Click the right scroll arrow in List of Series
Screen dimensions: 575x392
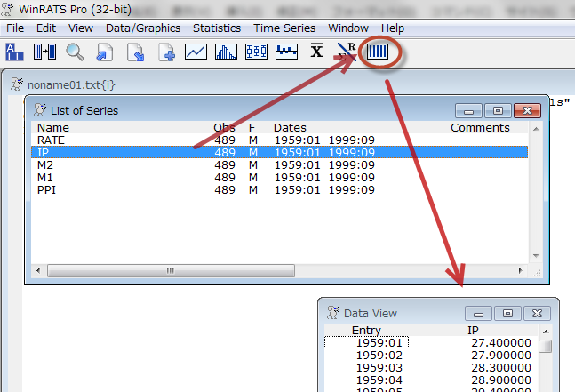pos(520,270)
